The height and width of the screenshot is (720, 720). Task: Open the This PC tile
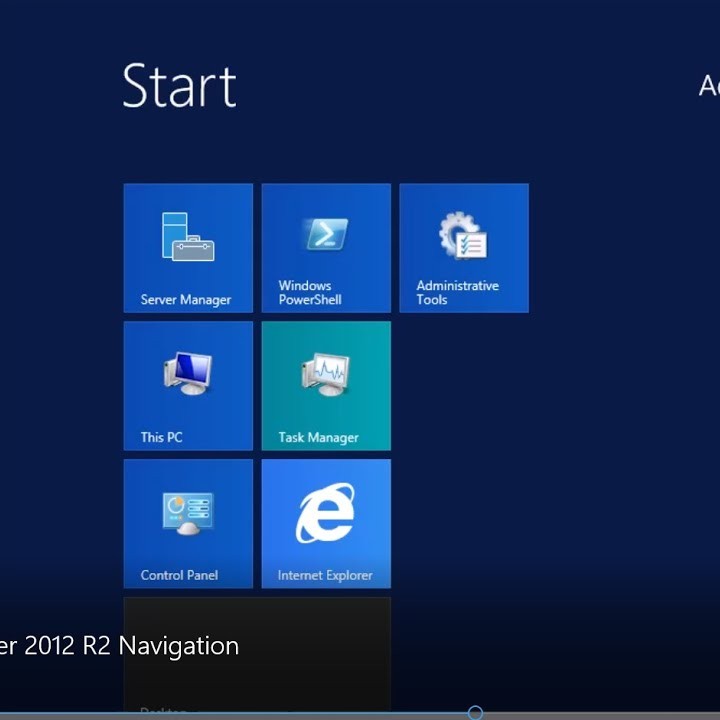coord(188,386)
